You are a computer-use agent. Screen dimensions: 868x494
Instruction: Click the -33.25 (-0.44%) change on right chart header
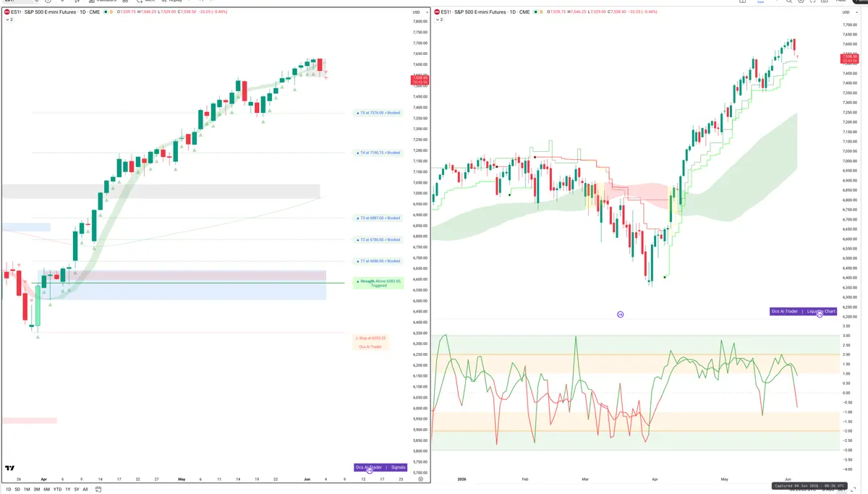click(x=642, y=12)
